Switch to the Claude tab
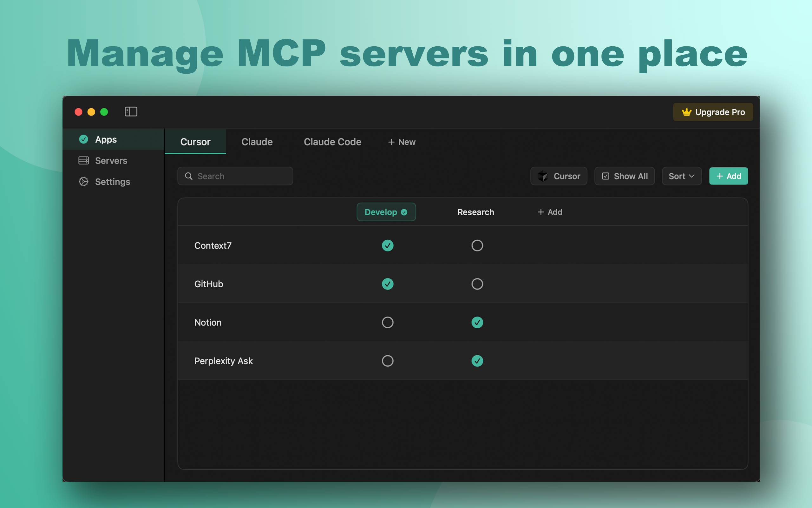 (257, 142)
